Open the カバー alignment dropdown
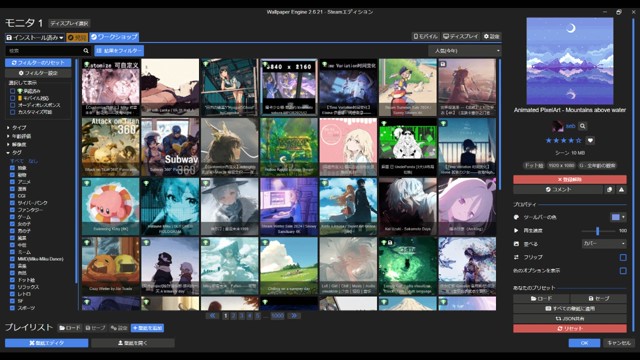 (x=604, y=244)
